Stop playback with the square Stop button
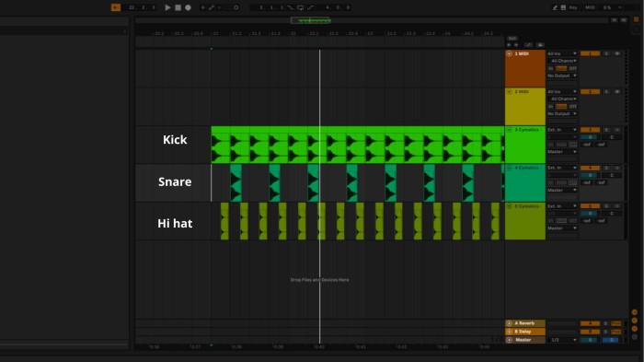 click(x=178, y=7)
